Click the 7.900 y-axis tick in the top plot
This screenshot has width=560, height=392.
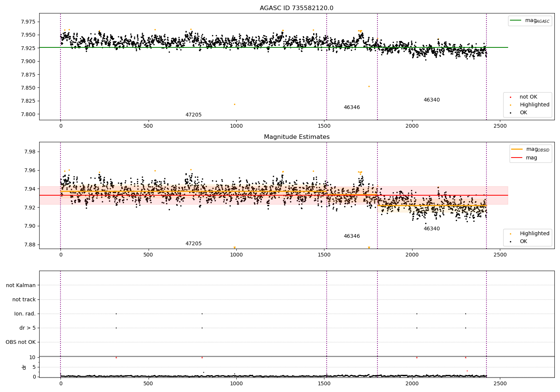pyautogui.click(x=28, y=62)
